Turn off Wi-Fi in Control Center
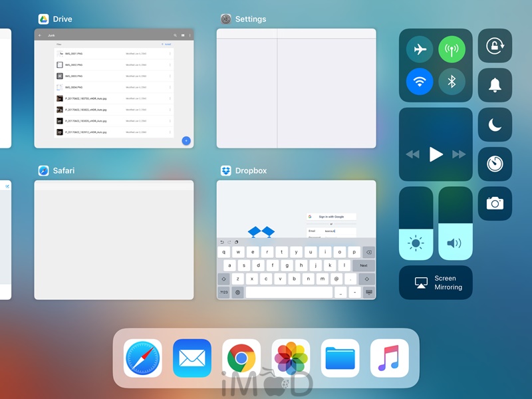The width and height of the screenshot is (532, 399). point(420,82)
